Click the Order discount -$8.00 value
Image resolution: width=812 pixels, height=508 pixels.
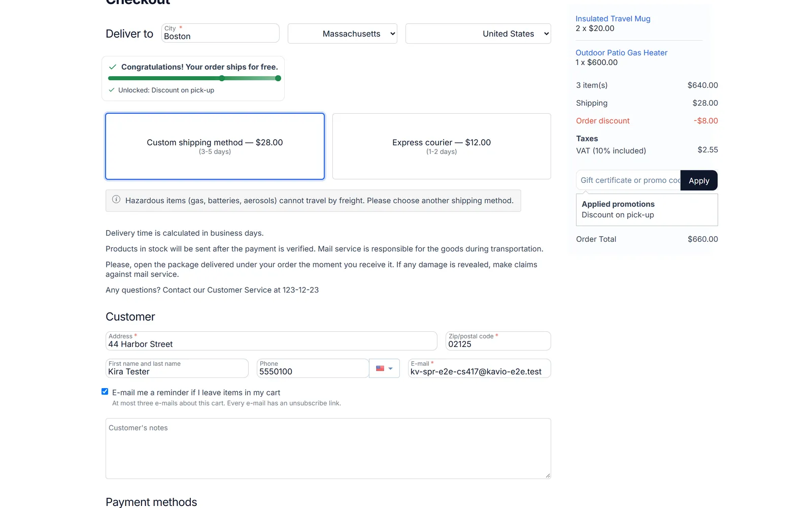coord(705,121)
